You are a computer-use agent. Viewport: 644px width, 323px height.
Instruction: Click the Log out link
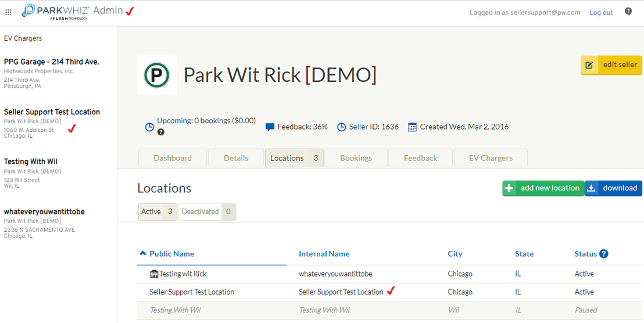point(601,12)
